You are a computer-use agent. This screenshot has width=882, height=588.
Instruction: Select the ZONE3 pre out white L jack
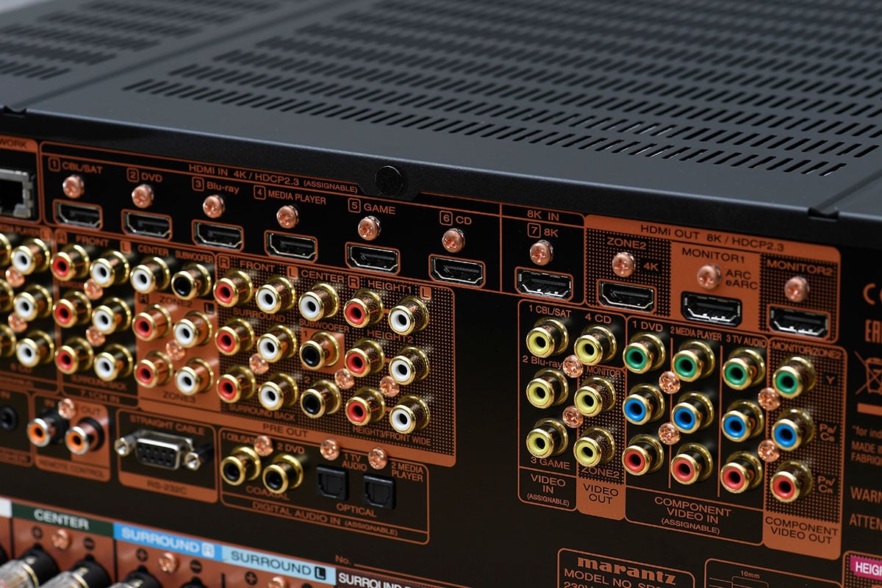click(196, 375)
